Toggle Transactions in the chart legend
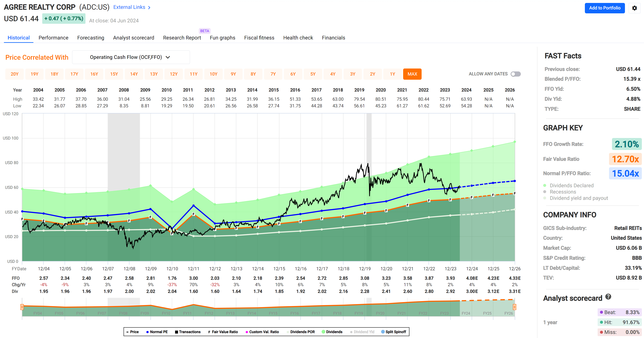Screen dimensions: 644x338 (x=187, y=332)
